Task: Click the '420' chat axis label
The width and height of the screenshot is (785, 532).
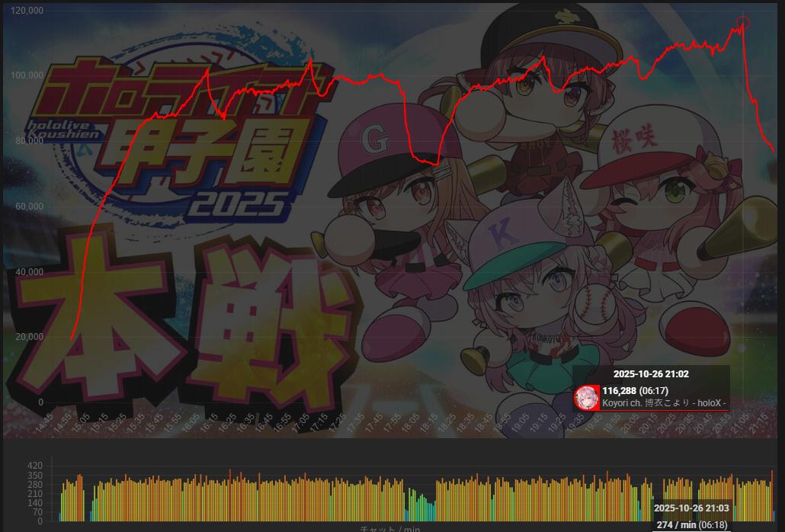Action: tap(35, 466)
